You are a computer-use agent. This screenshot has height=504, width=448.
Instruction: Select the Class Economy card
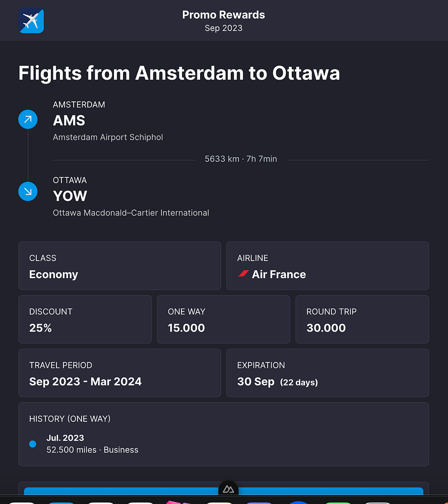pos(119,266)
